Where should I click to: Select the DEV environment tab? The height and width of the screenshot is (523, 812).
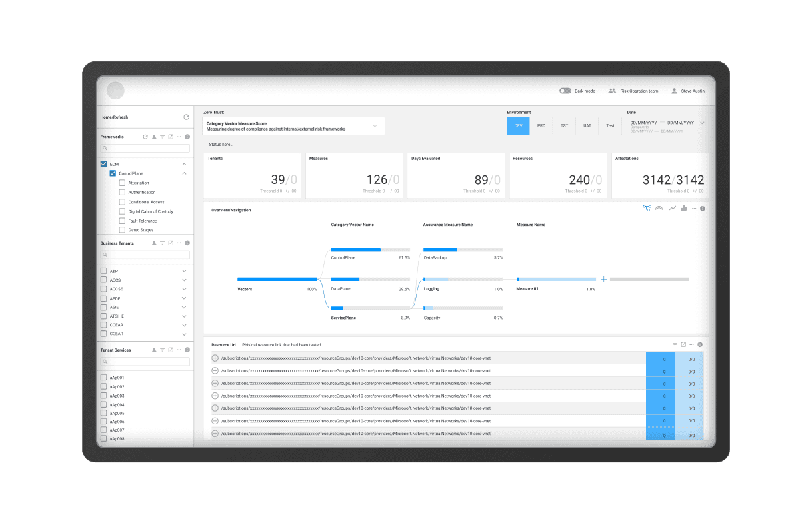[518, 126]
